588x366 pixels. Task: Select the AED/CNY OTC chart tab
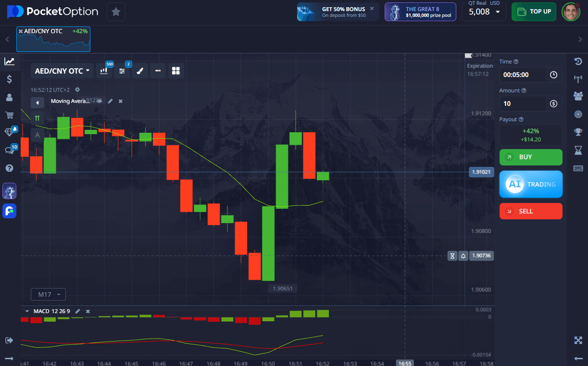tap(53, 39)
